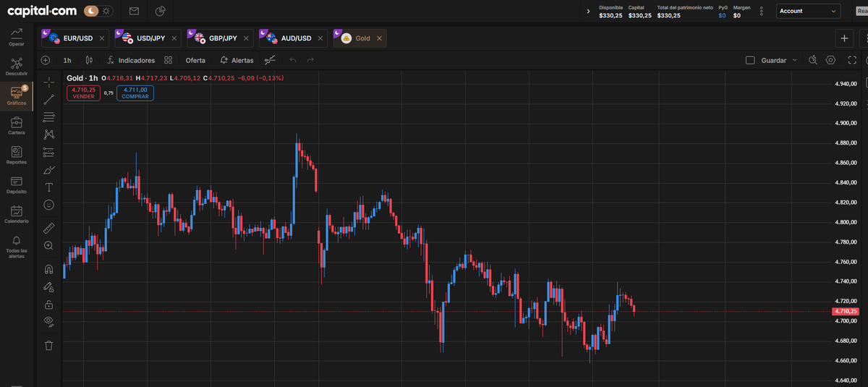Tick the layout checkbox beside Guardar

click(750, 60)
